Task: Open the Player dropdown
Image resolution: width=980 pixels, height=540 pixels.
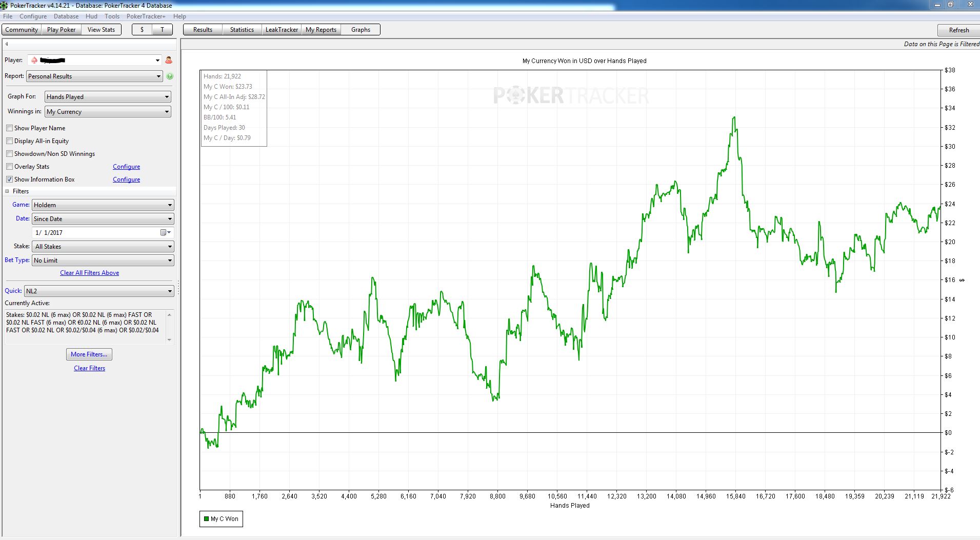Action: (157, 60)
